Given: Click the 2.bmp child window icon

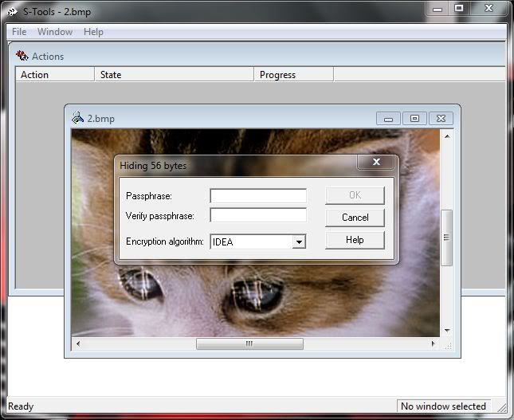Looking at the screenshot, I should coord(77,118).
